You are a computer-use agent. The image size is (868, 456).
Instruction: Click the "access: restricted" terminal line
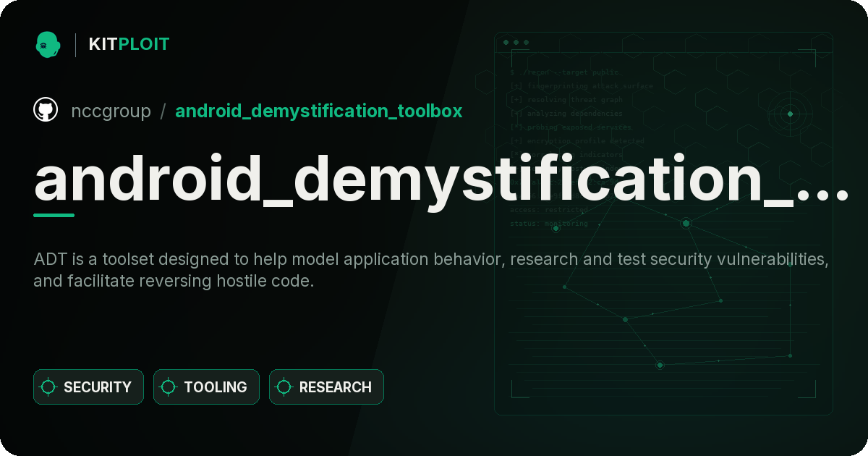[x=549, y=210]
